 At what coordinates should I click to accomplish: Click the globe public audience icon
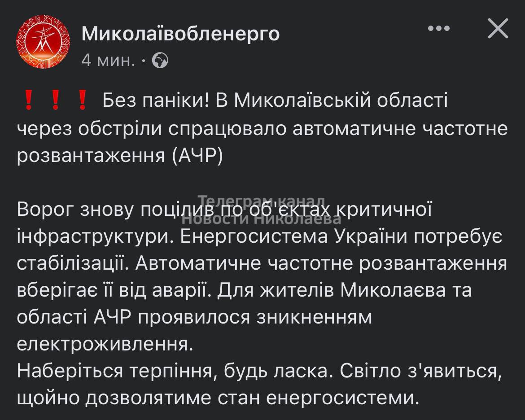coord(160,60)
